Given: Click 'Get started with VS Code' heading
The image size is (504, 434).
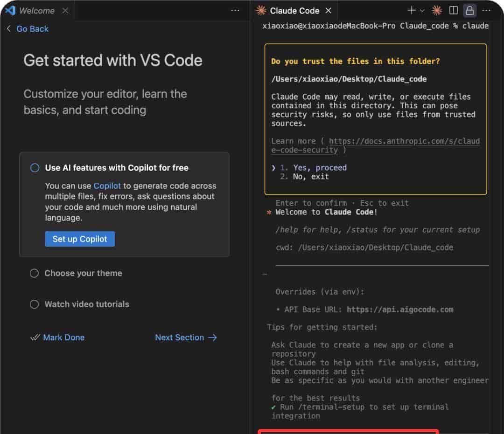Looking at the screenshot, I should pyautogui.click(x=113, y=60).
